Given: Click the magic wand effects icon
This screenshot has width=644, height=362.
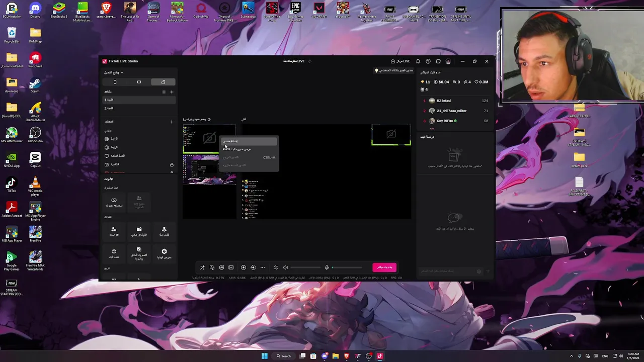Looking at the screenshot, I should (202, 267).
